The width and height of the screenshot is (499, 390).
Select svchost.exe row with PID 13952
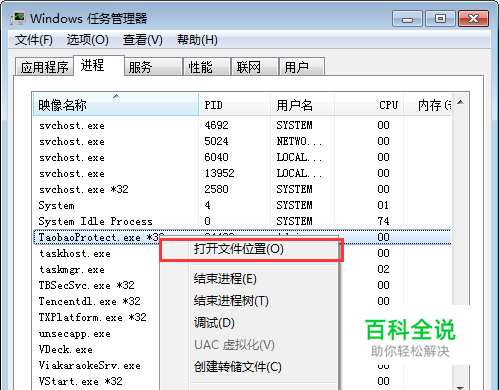point(242,173)
